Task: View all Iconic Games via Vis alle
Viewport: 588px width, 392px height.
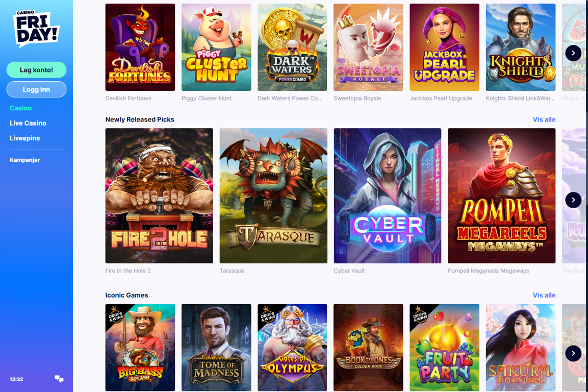Action: 544,295
